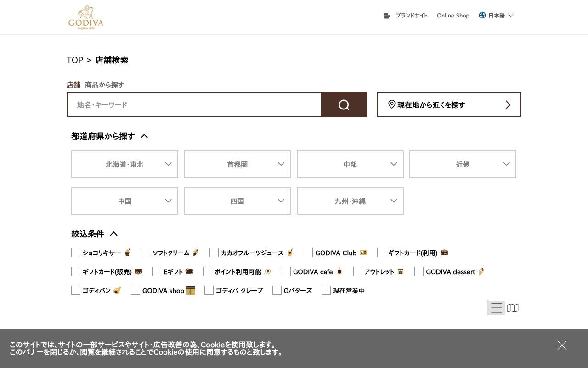Click the globe language icon
The height and width of the screenshot is (368, 588).
pyautogui.click(x=482, y=15)
